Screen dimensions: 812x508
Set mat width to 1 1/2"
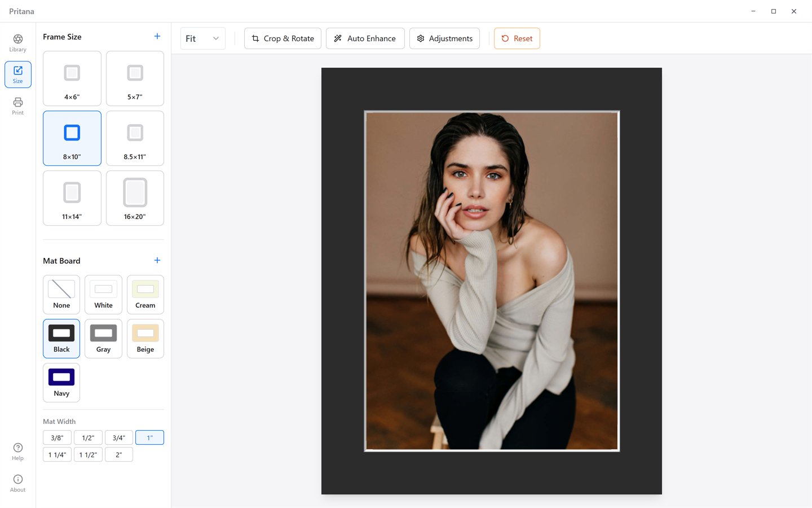tap(88, 455)
